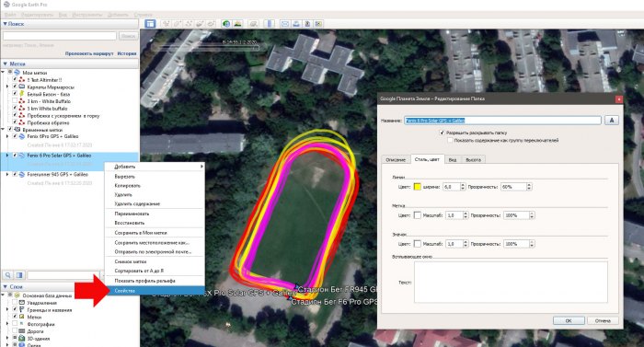Select the Add Image Overlay toolbar icon

click(x=200, y=24)
